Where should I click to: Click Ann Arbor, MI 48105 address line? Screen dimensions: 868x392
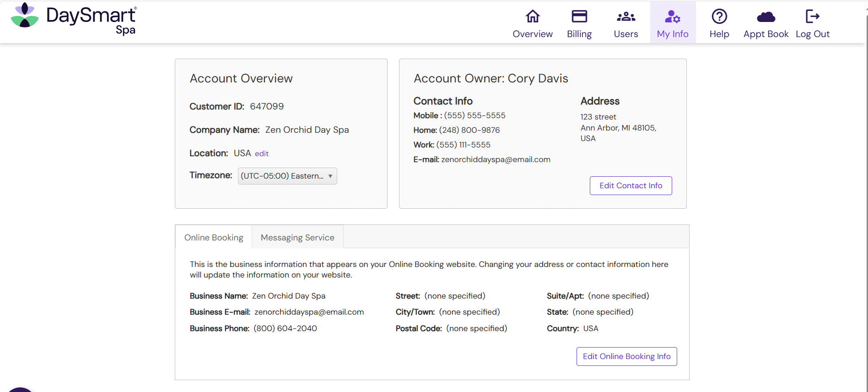618,128
